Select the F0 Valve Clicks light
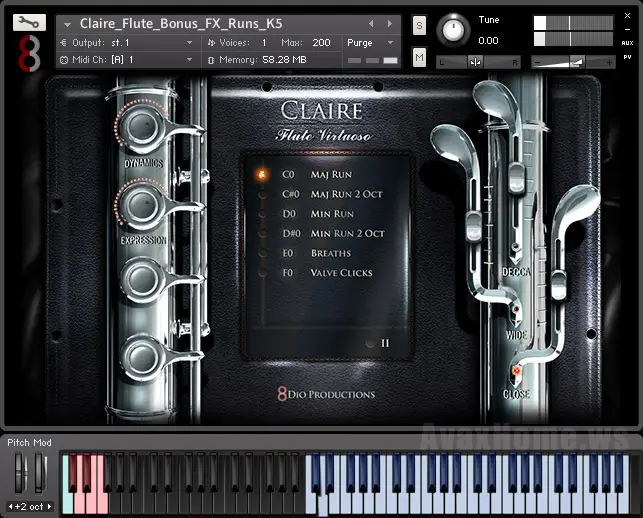The height and width of the screenshot is (518, 643). pos(262,273)
